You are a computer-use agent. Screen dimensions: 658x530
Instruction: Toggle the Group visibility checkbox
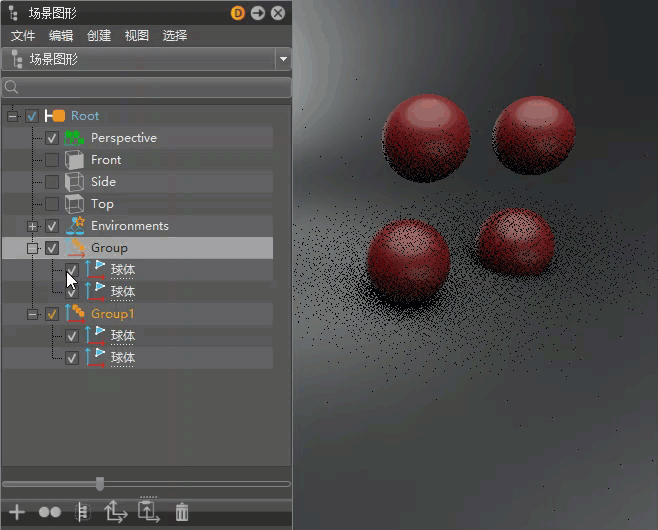52,248
